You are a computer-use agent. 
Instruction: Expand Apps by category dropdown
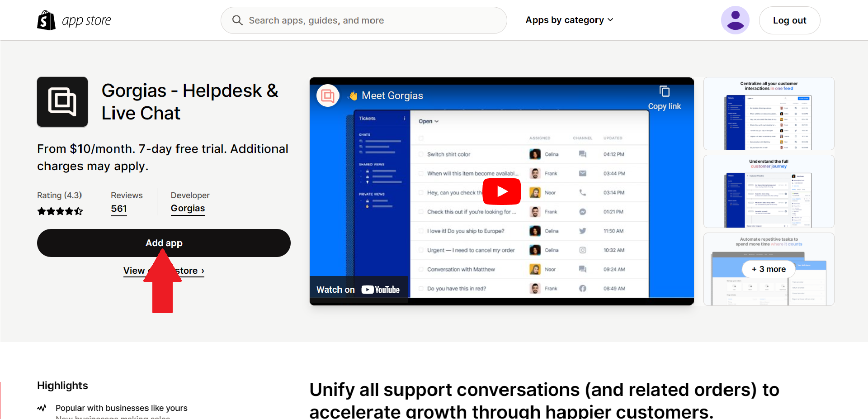(x=569, y=20)
